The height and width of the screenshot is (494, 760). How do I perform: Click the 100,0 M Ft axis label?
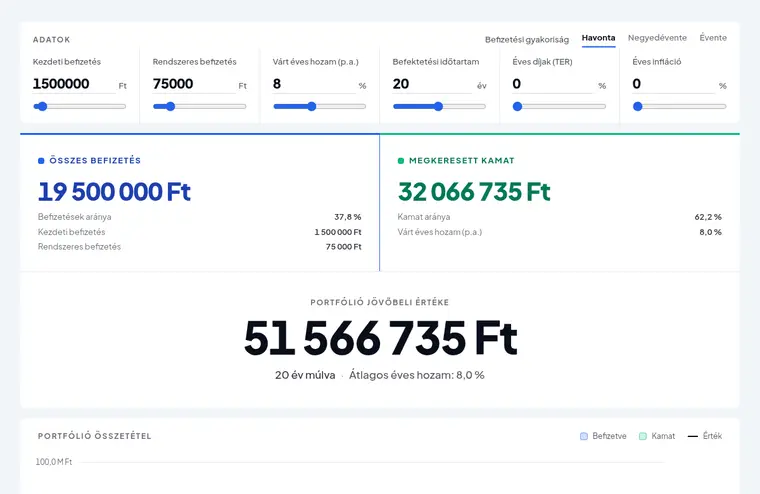point(54,462)
